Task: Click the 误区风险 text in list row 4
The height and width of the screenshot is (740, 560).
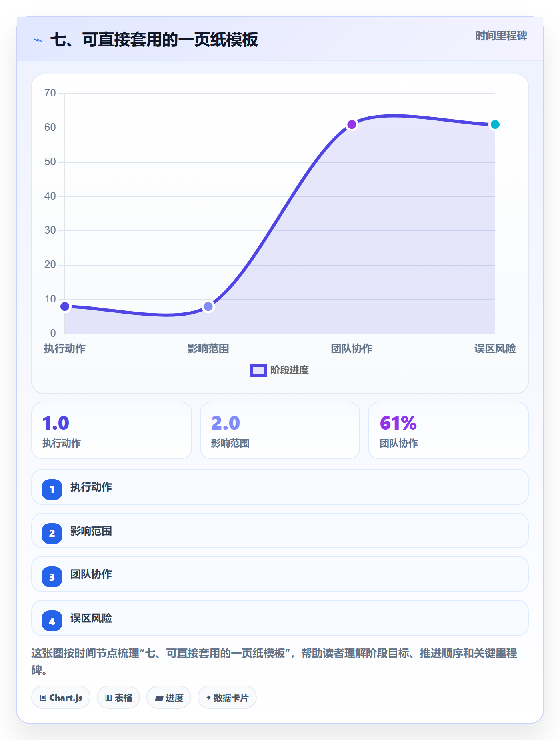Action: click(91, 618)
